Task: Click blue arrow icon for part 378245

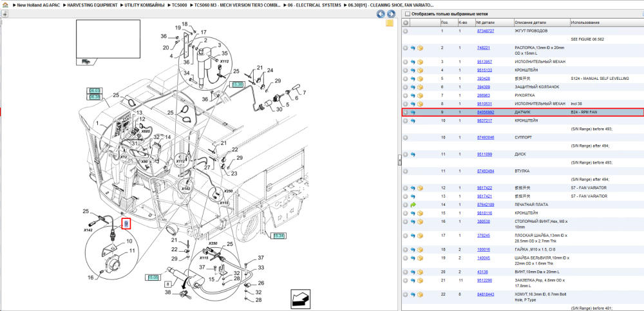Action: coord(413,236)
